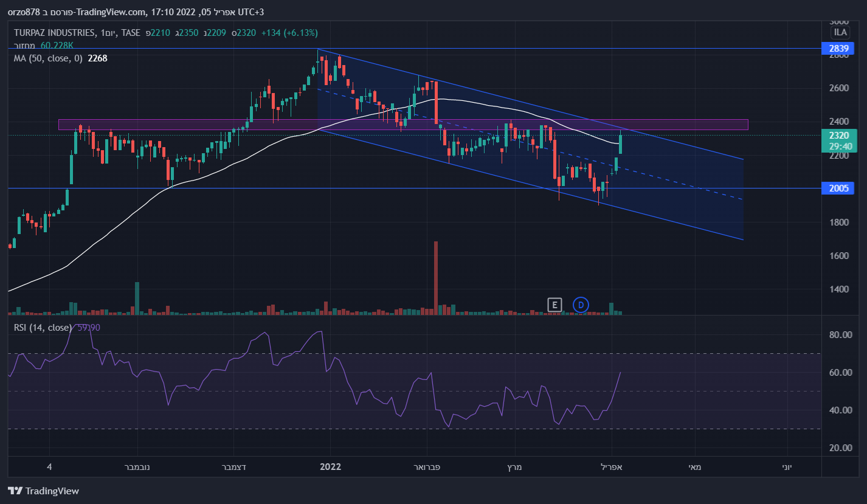Click the tall red February volume bar
This screenshot has height=504, width=867.
[x=436, y=278]
